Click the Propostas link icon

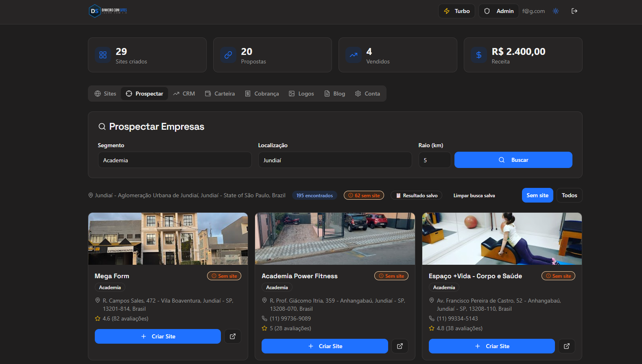click(228, 55)
